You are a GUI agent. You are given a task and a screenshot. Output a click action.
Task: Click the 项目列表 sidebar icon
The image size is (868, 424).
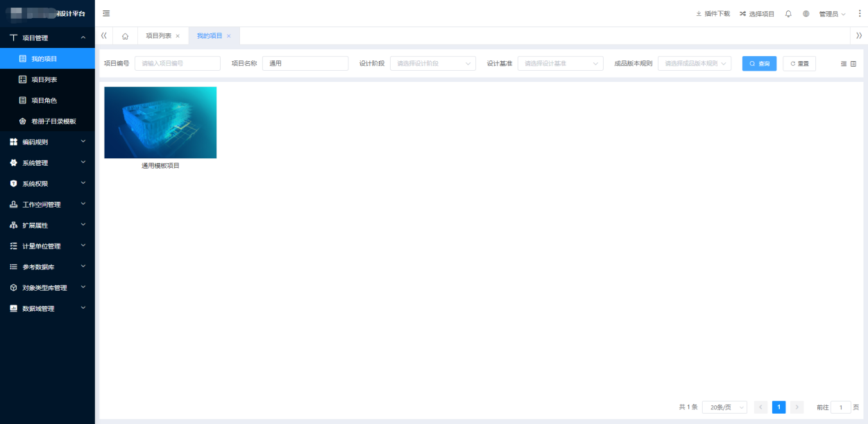coord(23,79)
